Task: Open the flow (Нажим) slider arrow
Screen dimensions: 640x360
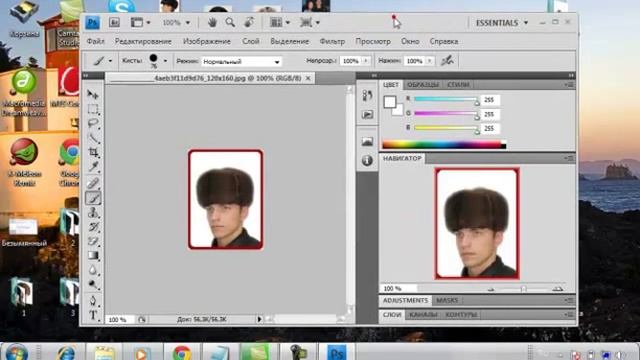Action: (429, 61)
